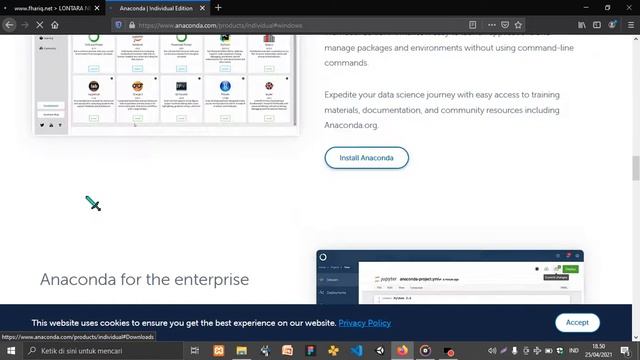This screenshot has height=360, width=640.
Task: Click the forward navigation arrow
Action: pyautogui.click(x=25, y=25)
